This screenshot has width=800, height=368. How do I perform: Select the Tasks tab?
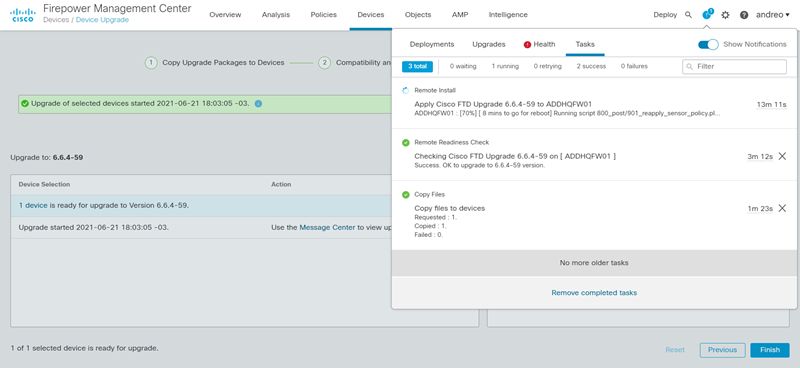point(585,44)
